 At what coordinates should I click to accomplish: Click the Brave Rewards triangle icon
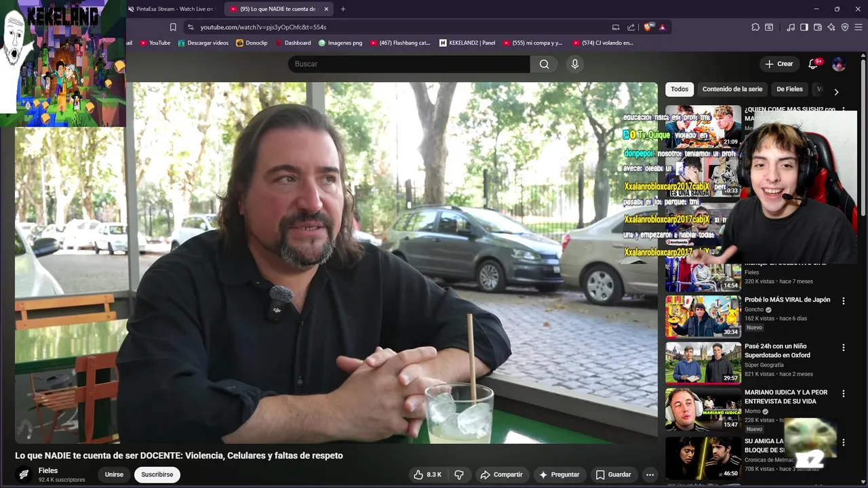click(x=662, y=27)
